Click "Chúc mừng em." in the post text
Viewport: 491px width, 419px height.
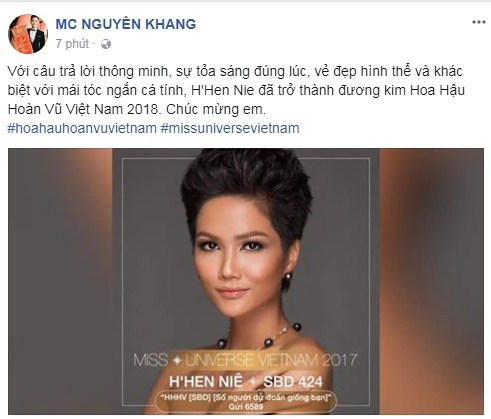tap(216, 109)
